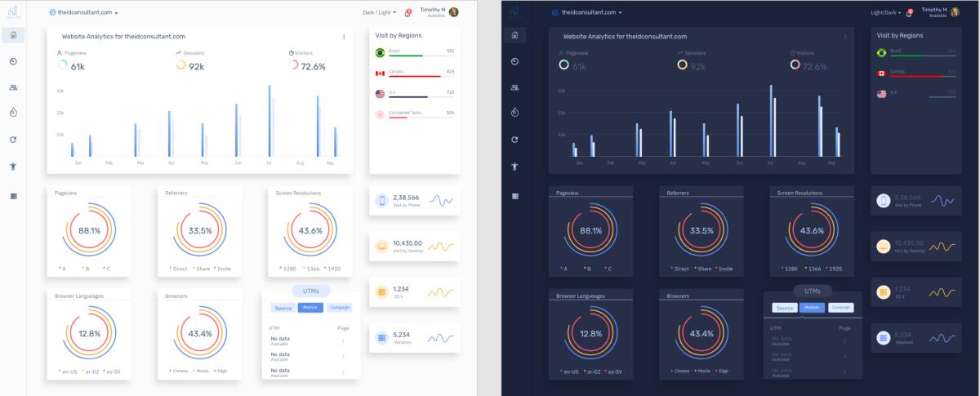The height and width of the screenshot is (396, 980).
Task: Open the clock history icon in light sidebar
Action: 14,61
